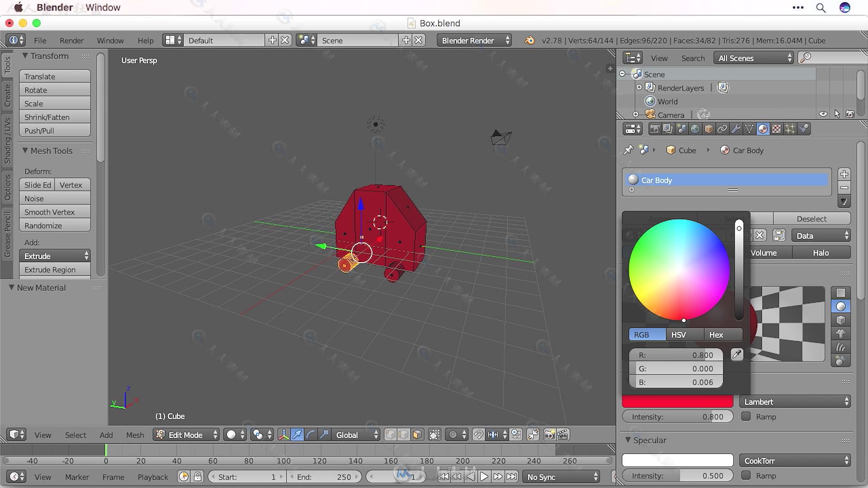
Task: Click the Blender Render engine selector
Action: click(x=473, y=40)
